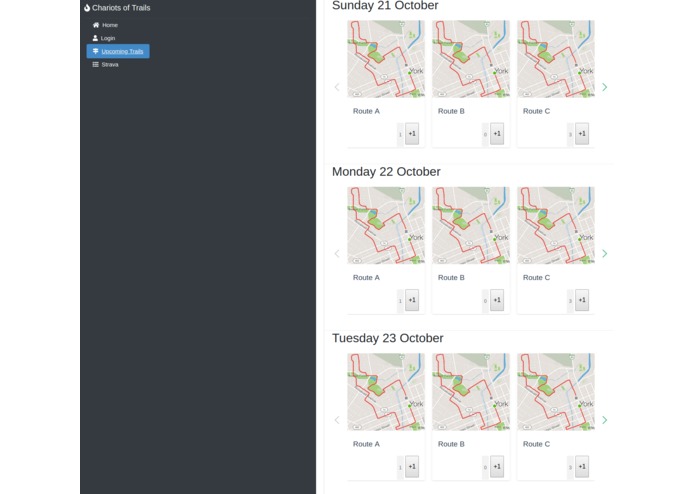Open Monday Route B map thumbnail
The height and width of the screenshot is (494, 695).
click(x=471, y=226)
